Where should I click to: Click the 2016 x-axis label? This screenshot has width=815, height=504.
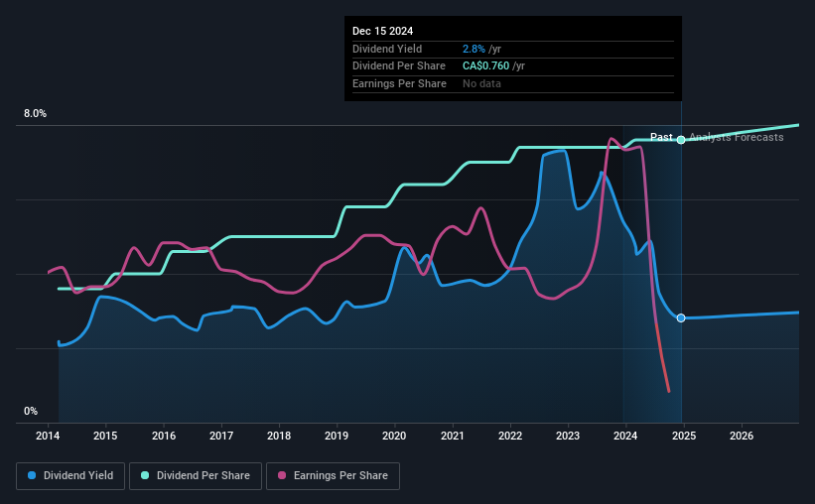point(164,436)
